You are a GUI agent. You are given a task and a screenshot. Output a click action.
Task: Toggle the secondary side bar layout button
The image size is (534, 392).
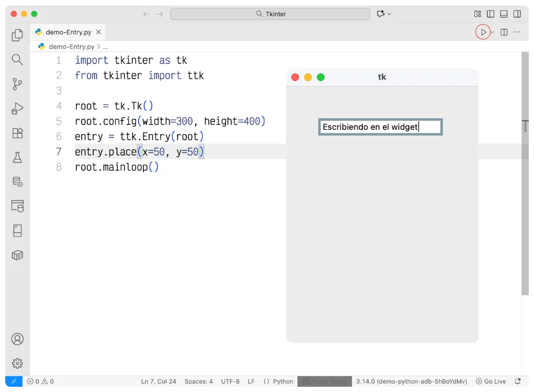(x=517, y=14)
